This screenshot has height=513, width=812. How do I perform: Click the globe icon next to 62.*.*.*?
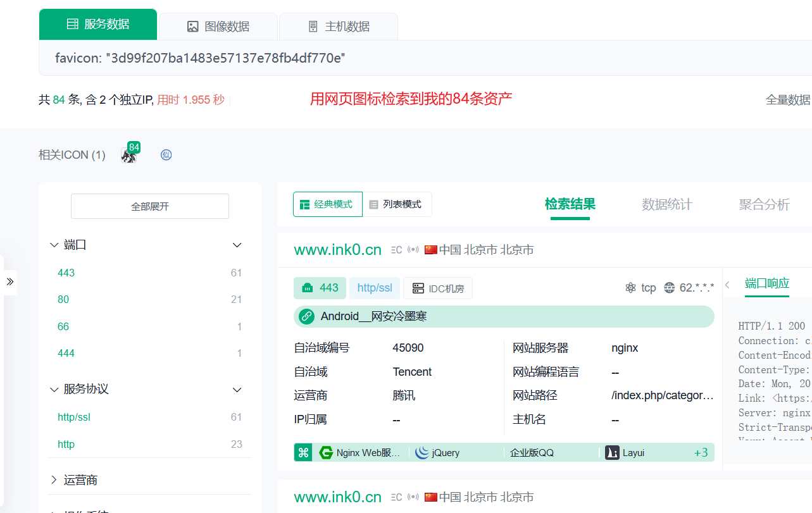[x=669, y=287]
